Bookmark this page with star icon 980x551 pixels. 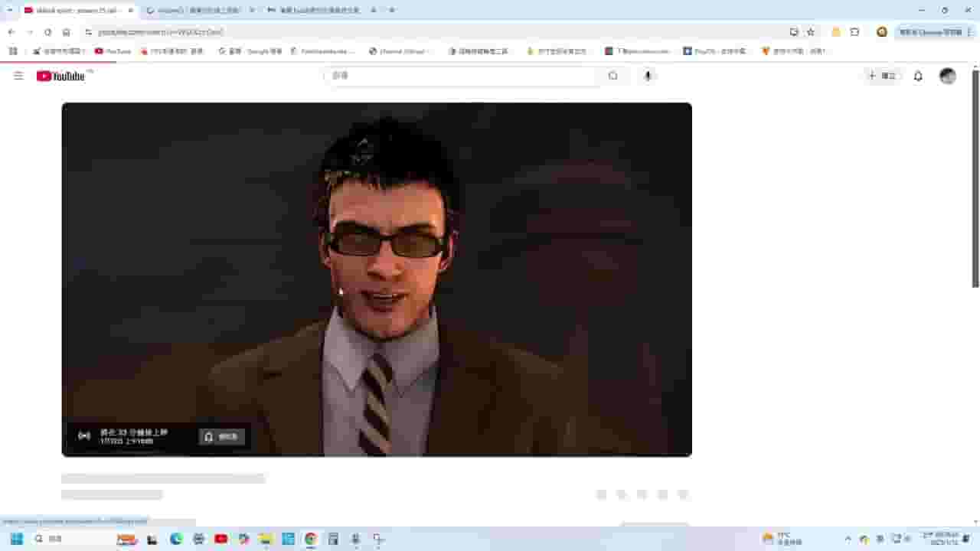(811, 32)
